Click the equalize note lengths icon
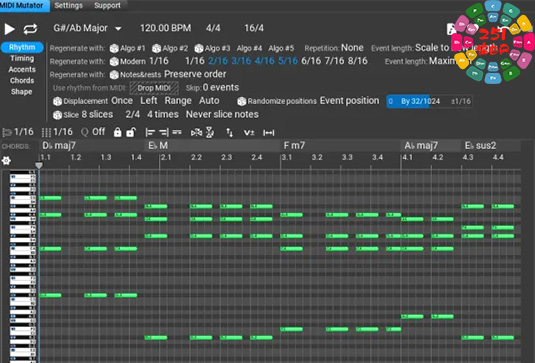This screenshot has height=363, width=535. click(177, 132)
